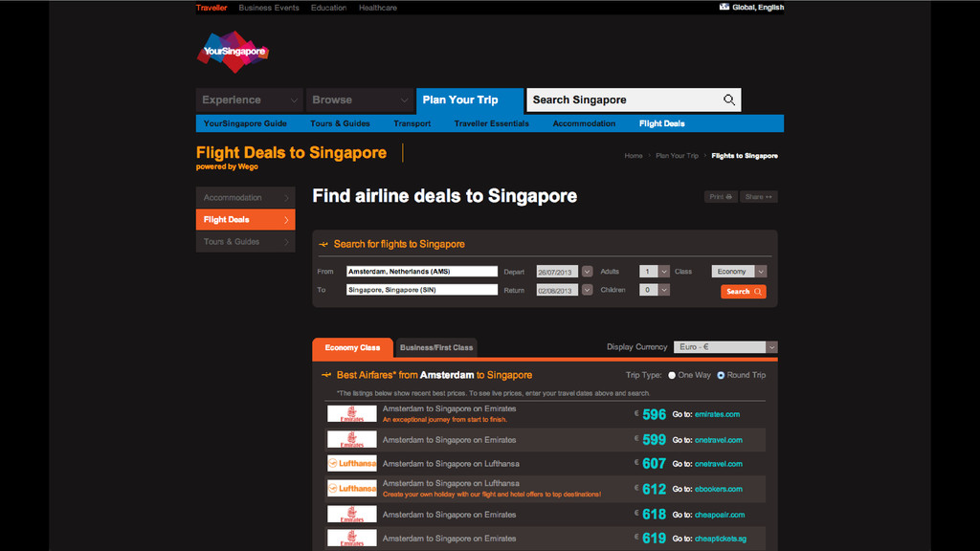Click the Share button
980x551 pixels.
(x=759, y=197)
